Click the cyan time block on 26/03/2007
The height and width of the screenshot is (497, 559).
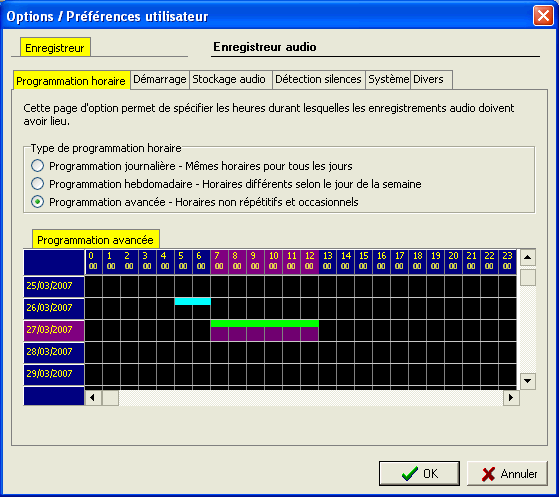pyautogui.click(x=193, y=302)
